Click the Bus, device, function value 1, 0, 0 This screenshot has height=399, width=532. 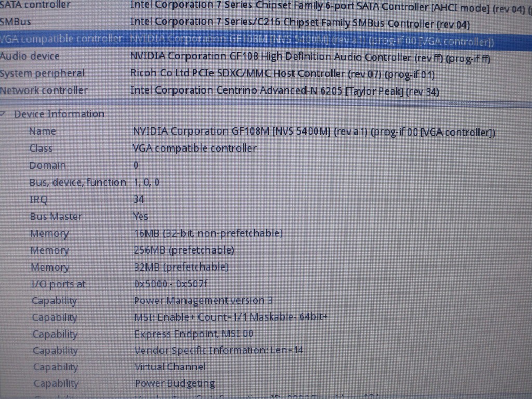147,182
